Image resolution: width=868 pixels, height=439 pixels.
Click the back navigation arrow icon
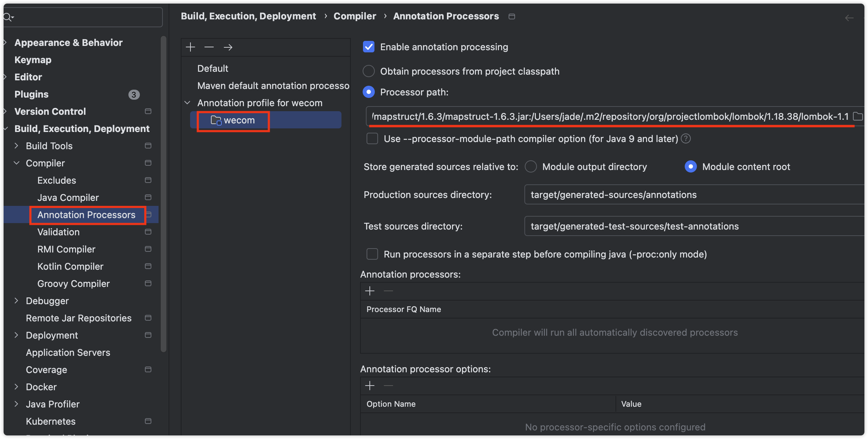tap(849, 18)
